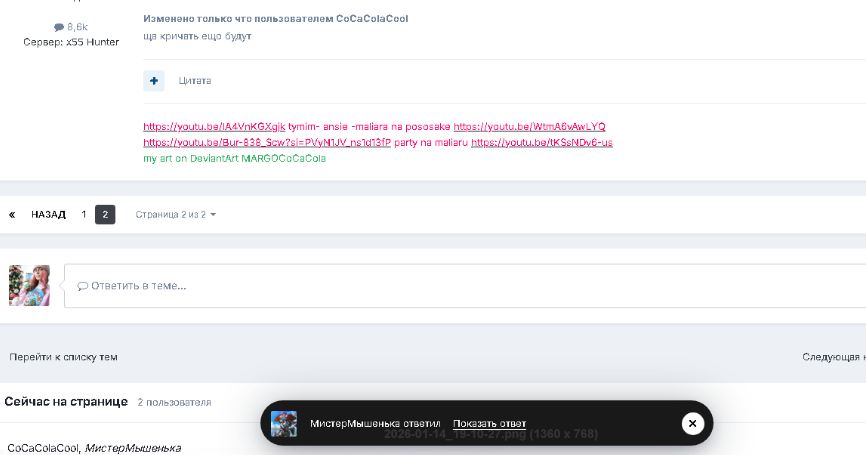Viewport: 866px width, 455px height.
Task: Click the МистерМышенька avatar in notification
Action: click(284, 424)
